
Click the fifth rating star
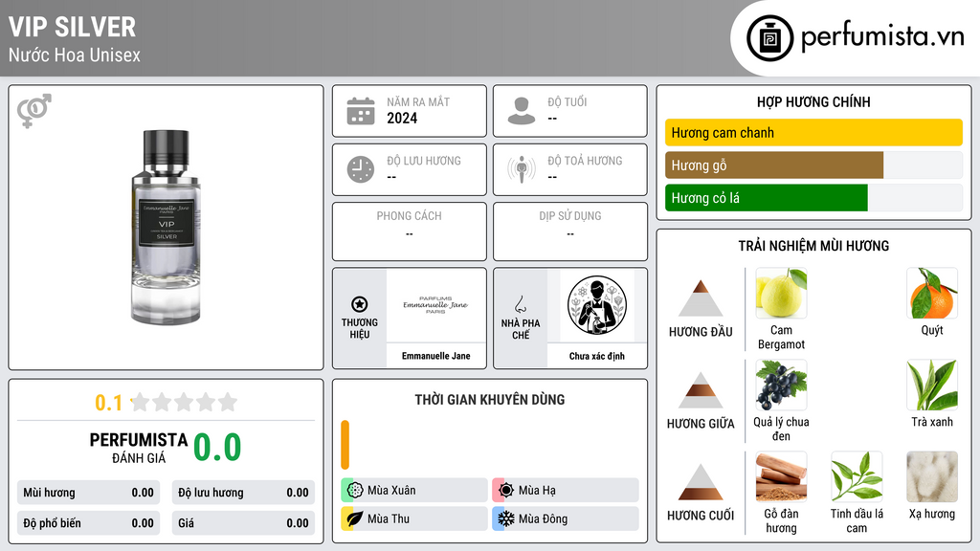(x=228, y=402)
